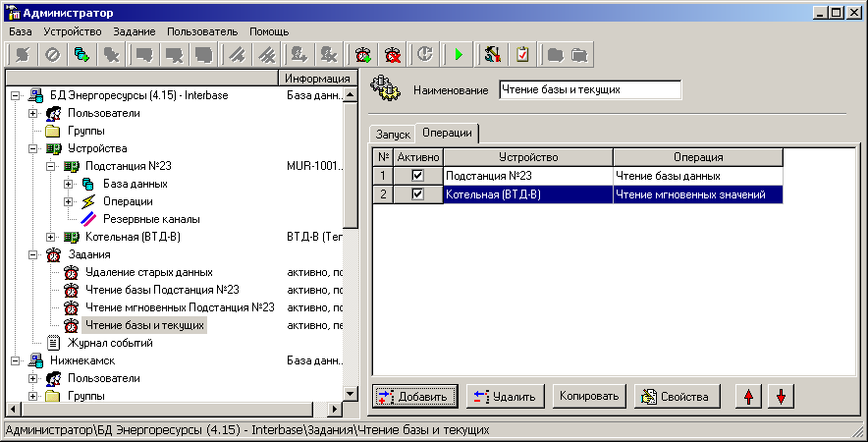Select Чтение базы и текущих in tree
The width and height of the screenshot is (868, 442).
click(144, 325)
